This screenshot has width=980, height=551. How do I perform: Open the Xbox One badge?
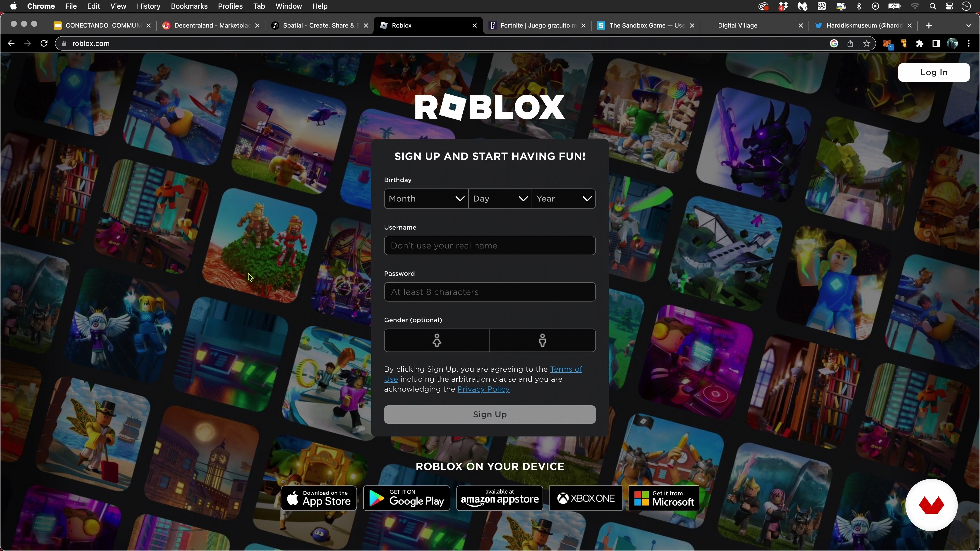point(586,498)
